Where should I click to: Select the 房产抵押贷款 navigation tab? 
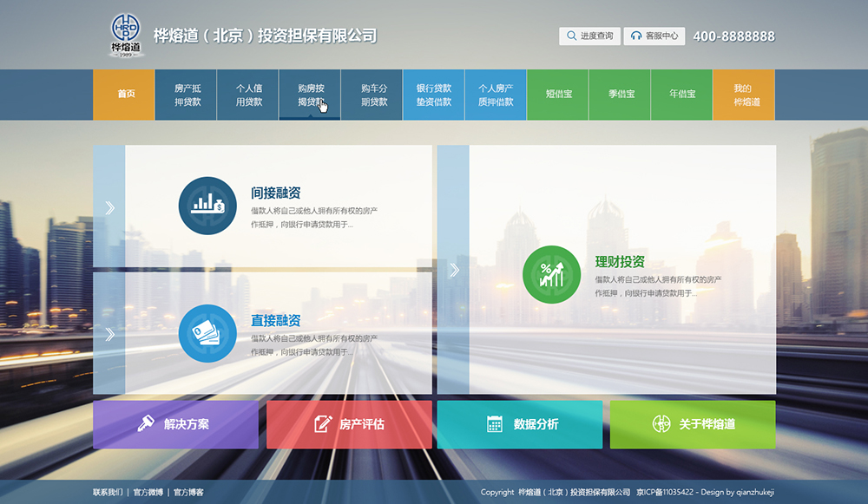pos(187,95)
